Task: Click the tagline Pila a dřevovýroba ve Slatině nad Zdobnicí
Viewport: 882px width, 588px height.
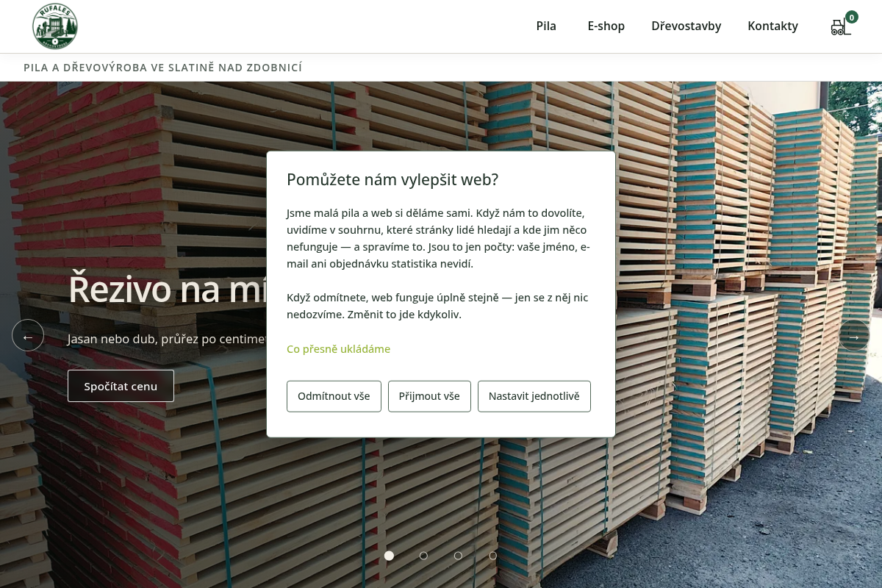Action: coord(162,68)
